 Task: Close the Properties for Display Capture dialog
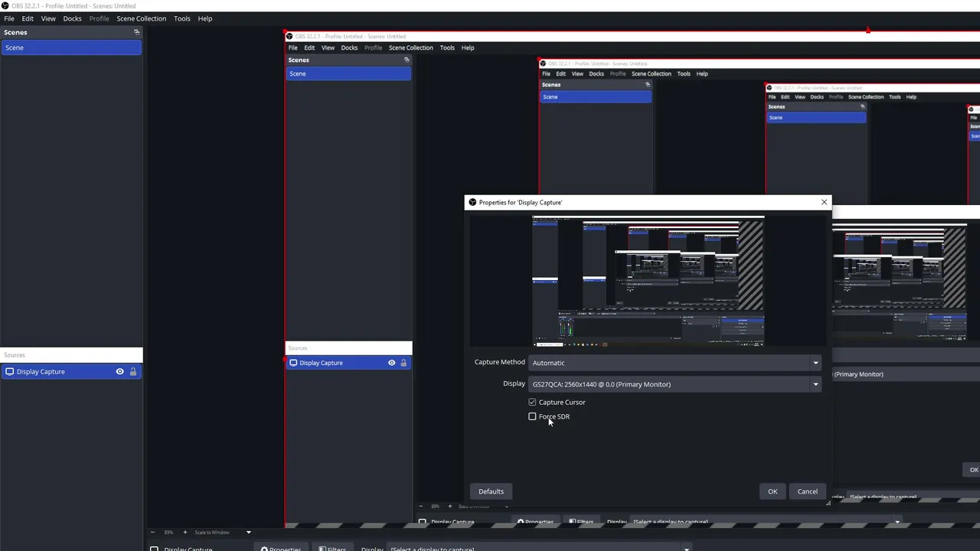(x=824, y=202)
